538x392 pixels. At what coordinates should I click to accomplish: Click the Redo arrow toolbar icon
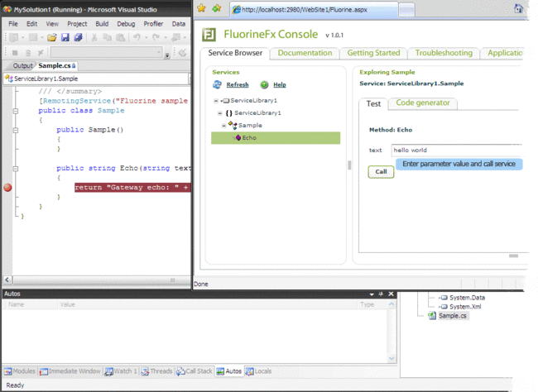156,37
